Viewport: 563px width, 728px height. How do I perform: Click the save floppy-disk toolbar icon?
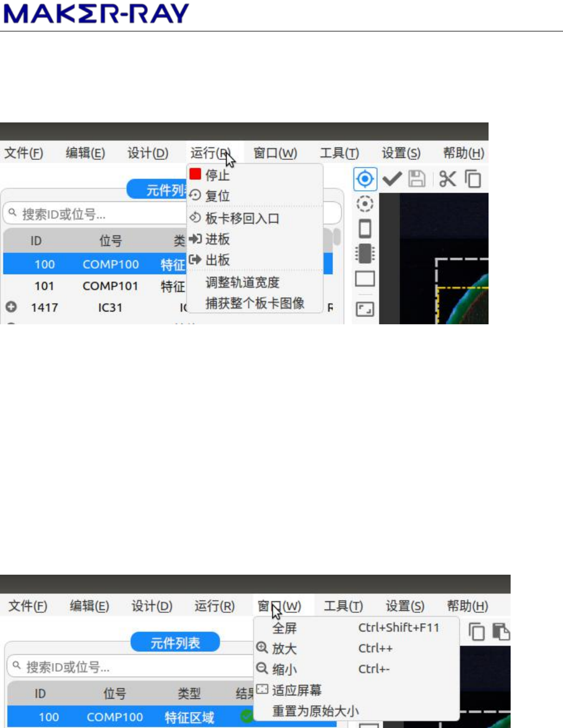click(417, 179)
